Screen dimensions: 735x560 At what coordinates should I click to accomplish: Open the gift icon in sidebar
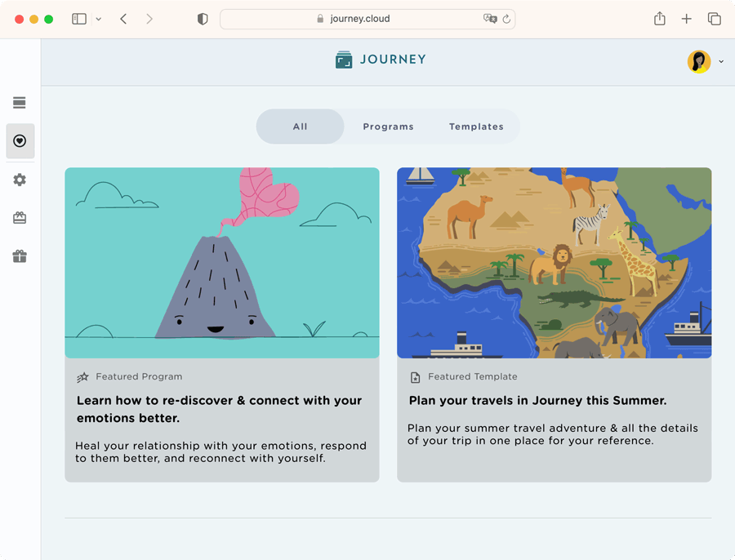tap(20, 256)
